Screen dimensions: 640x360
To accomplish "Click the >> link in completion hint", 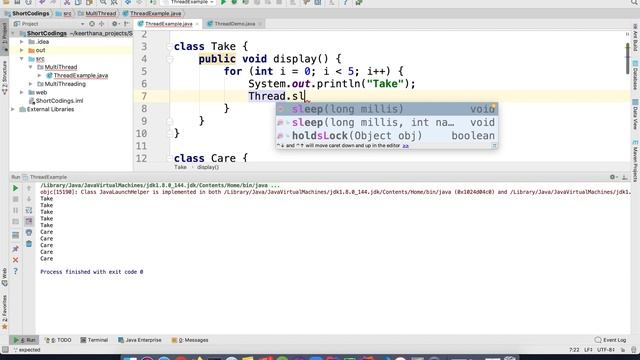I will pos(405,146).
